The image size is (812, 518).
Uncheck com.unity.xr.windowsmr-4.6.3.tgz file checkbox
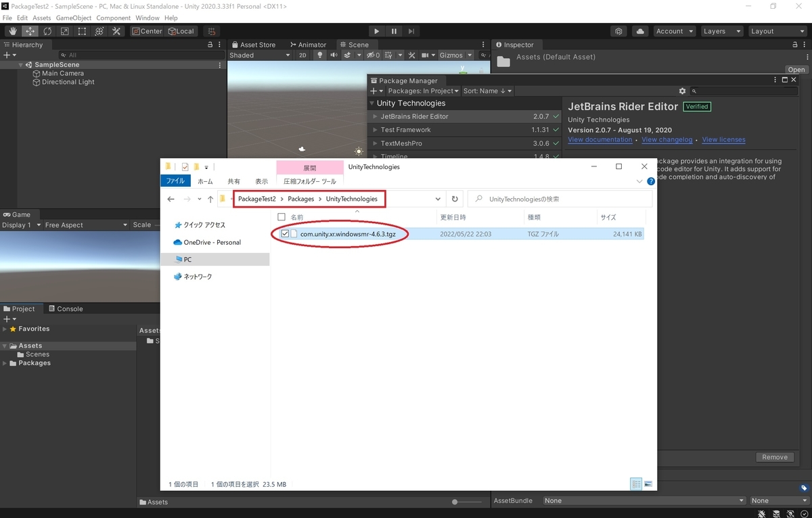click(x=285, y=234)
